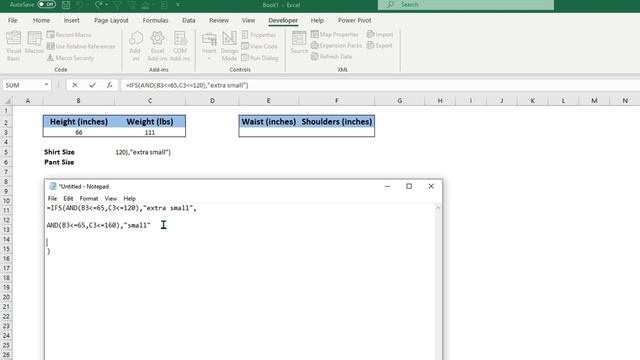Click Notepad vertical scrollbar up arrow
This screenshot has height=360, width=640.
438,207
